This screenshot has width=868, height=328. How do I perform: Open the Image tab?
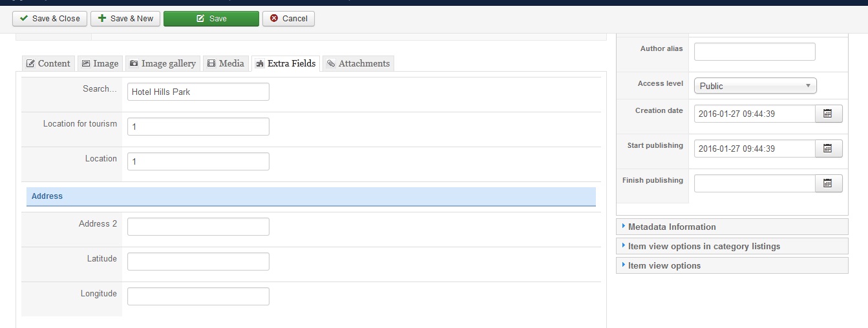coord(100,63)
